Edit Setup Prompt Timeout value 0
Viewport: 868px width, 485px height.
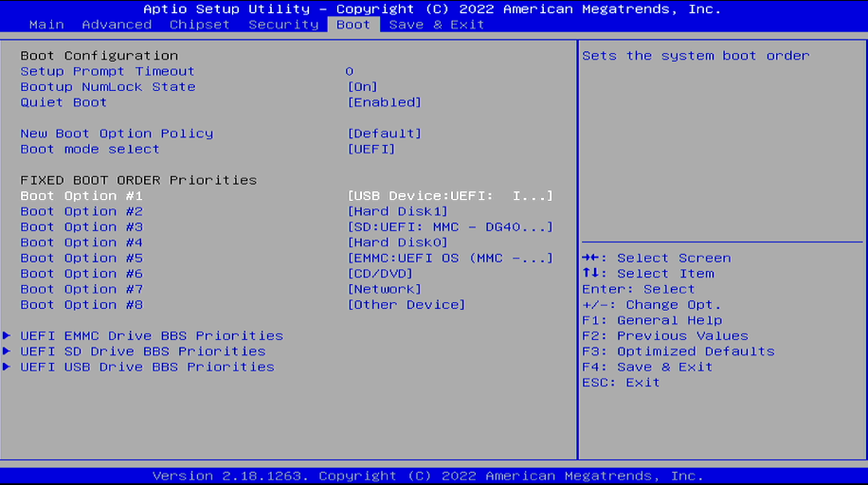tap(350, 71)
